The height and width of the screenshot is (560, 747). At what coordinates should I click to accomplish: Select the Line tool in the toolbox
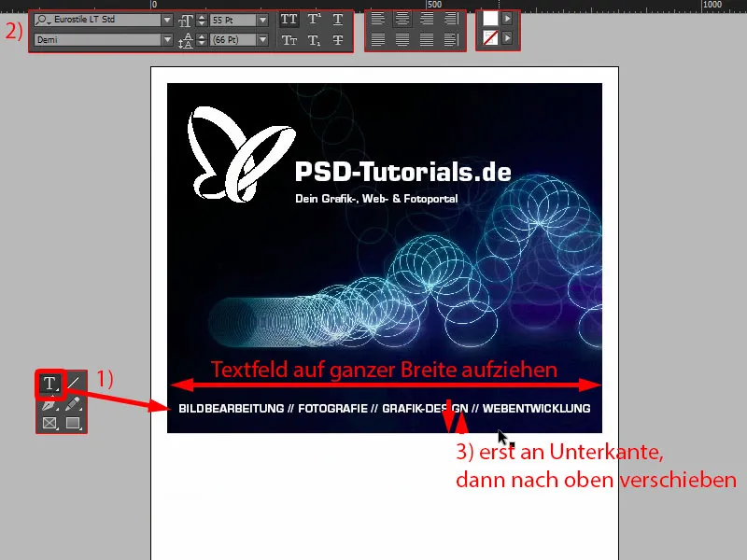pos(74,383)
